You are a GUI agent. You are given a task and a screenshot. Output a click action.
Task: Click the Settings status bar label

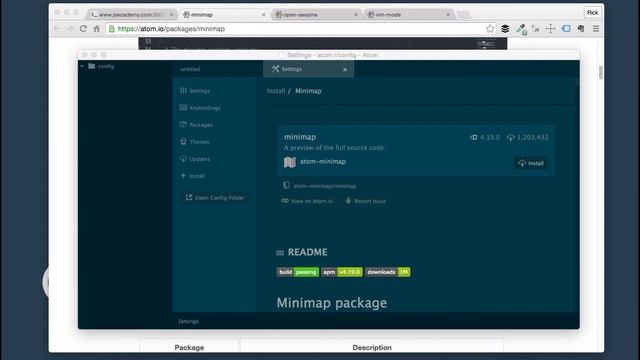[x=188, y=321]
